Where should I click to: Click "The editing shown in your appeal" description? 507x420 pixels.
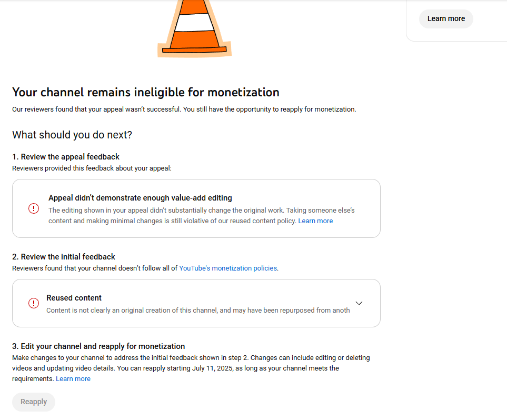[x=202, y=216]
